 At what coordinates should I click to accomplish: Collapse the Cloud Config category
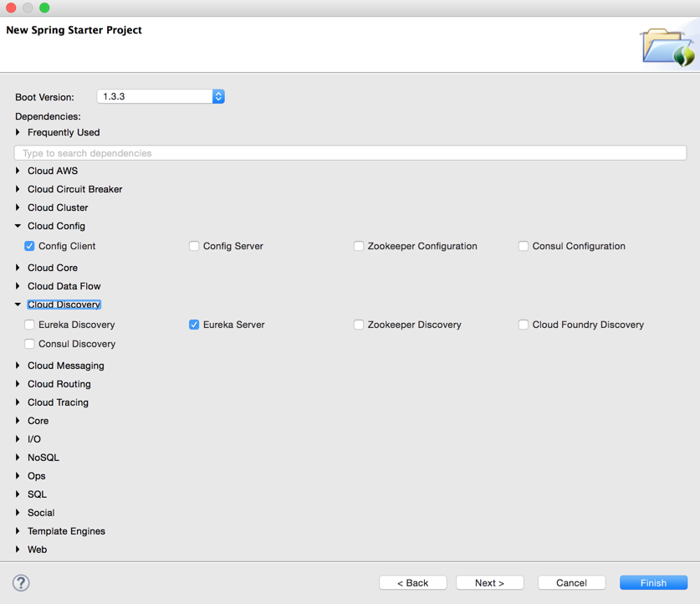[18, 226]
